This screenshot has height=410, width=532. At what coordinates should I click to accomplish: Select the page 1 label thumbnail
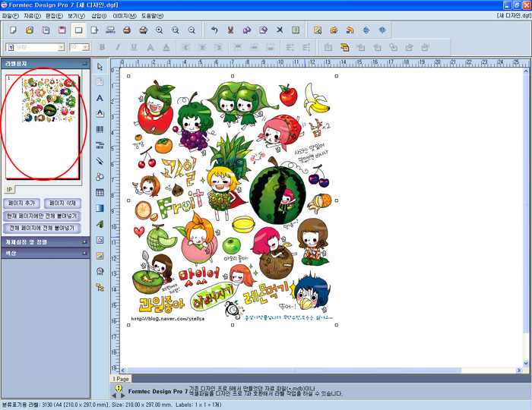click(42, 127)
